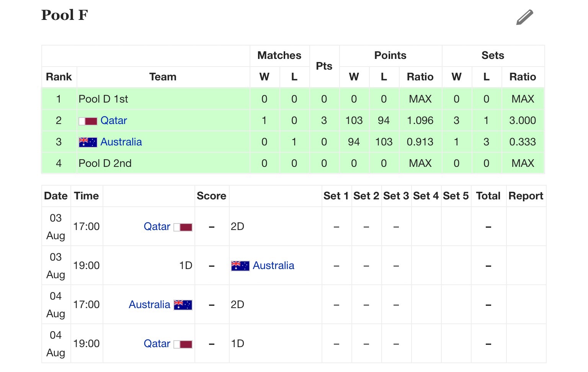Click the Australia flag in the standings table

click(x=88, y=142)
